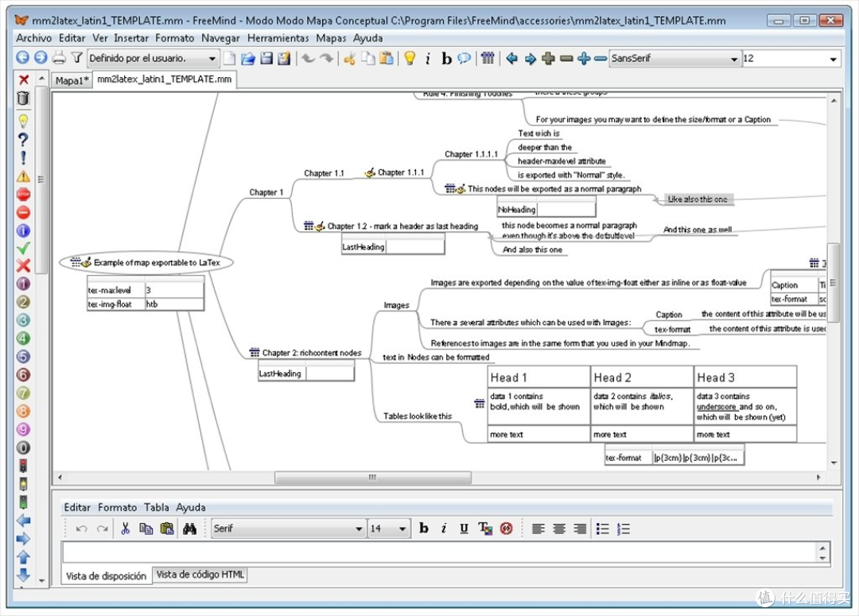Toggle numbered list in note editor

(x=624, y=529)
